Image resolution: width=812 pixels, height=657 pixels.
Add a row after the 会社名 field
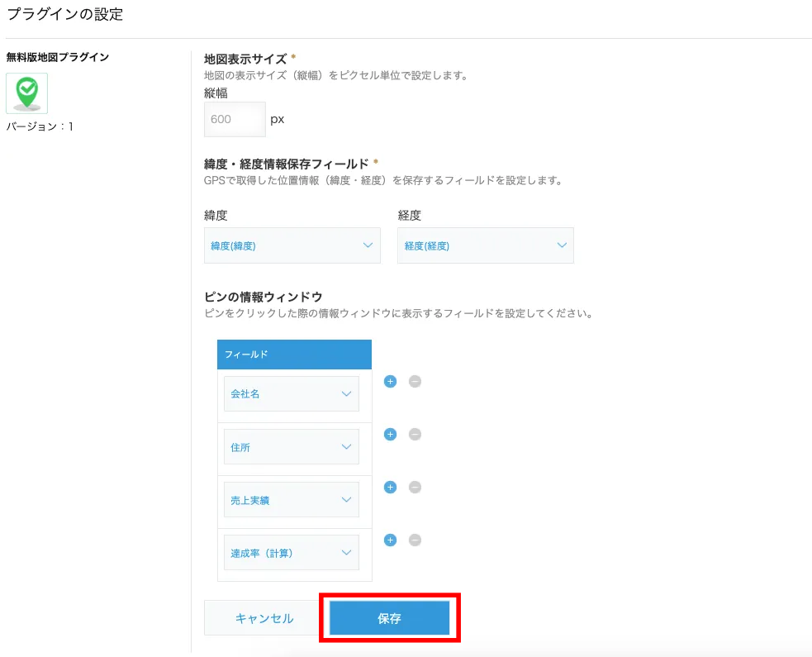coord(391,382)
